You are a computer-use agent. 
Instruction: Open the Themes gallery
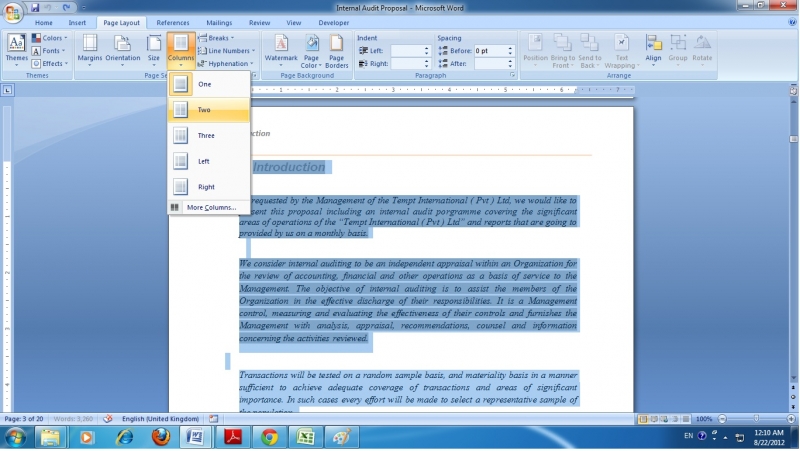(16, 50)
